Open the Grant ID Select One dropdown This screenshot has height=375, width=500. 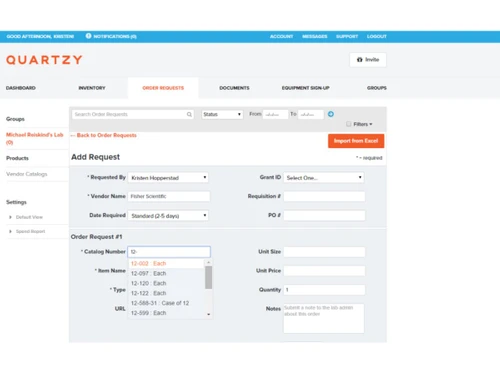click(324, 178)
